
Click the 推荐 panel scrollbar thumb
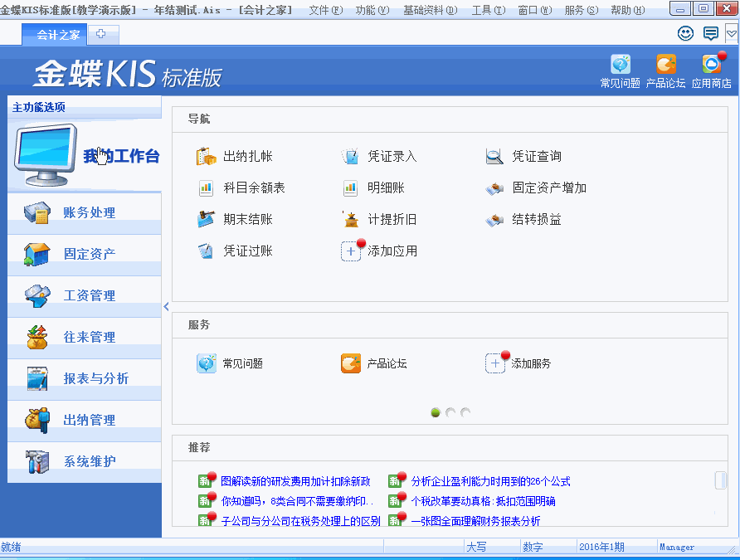tap(720, 480)
